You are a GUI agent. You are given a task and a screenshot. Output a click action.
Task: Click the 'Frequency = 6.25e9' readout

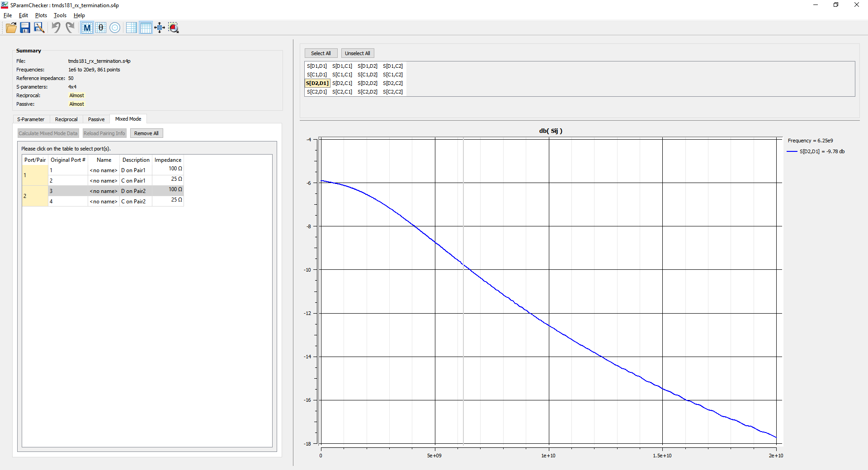(810, 141)
